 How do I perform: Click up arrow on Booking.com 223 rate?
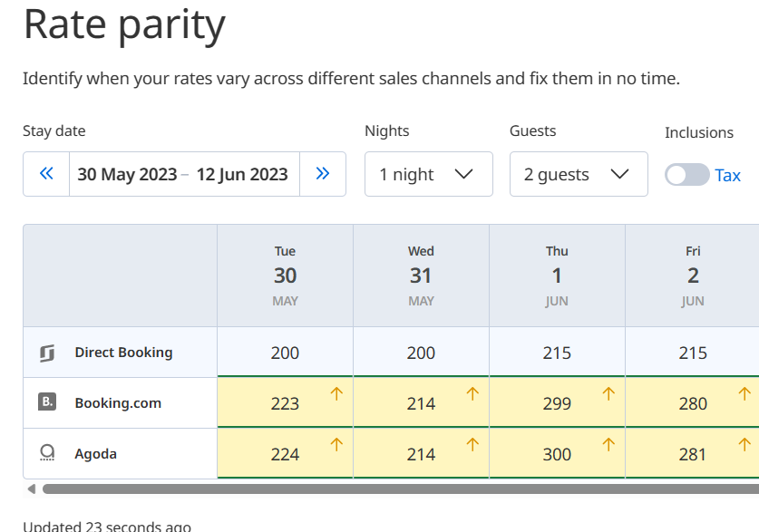click(x=336, y=393)
